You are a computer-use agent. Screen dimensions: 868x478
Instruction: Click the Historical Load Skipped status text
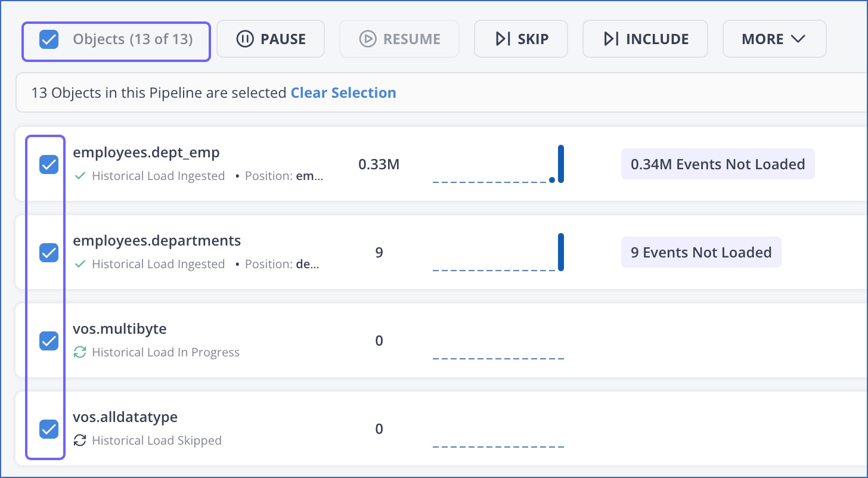point(157,440)
